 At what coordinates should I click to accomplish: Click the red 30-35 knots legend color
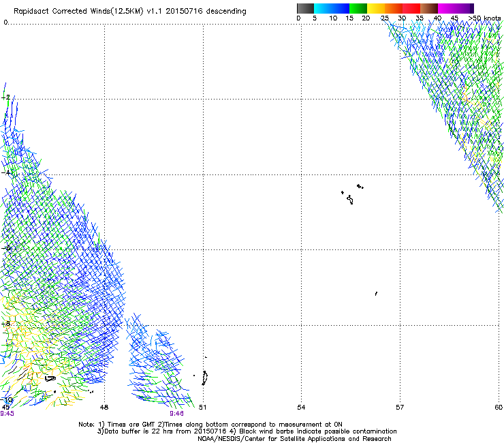point(411,8)
